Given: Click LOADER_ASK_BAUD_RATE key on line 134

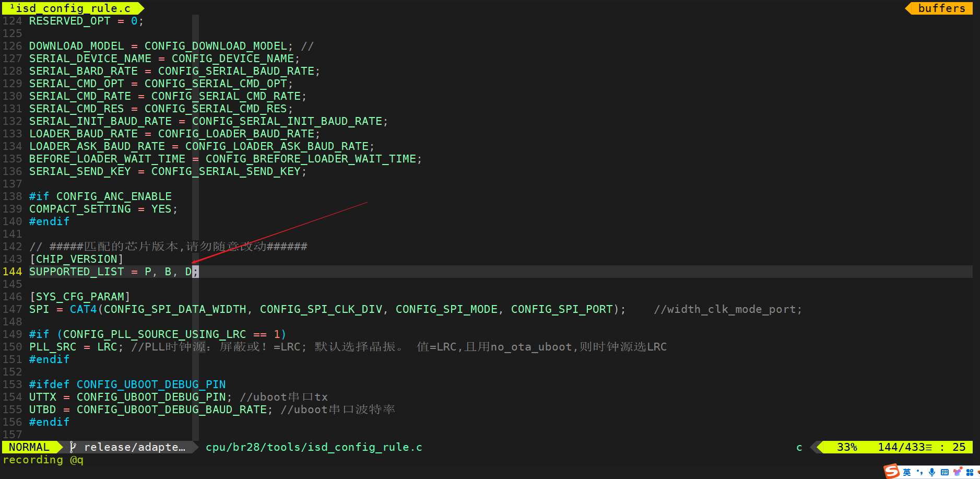Looking at the screenshot, I should click(97, 146).
